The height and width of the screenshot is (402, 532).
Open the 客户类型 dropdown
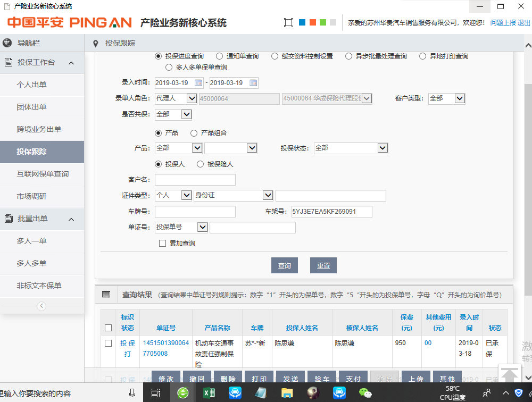click(x=460, y=98)
